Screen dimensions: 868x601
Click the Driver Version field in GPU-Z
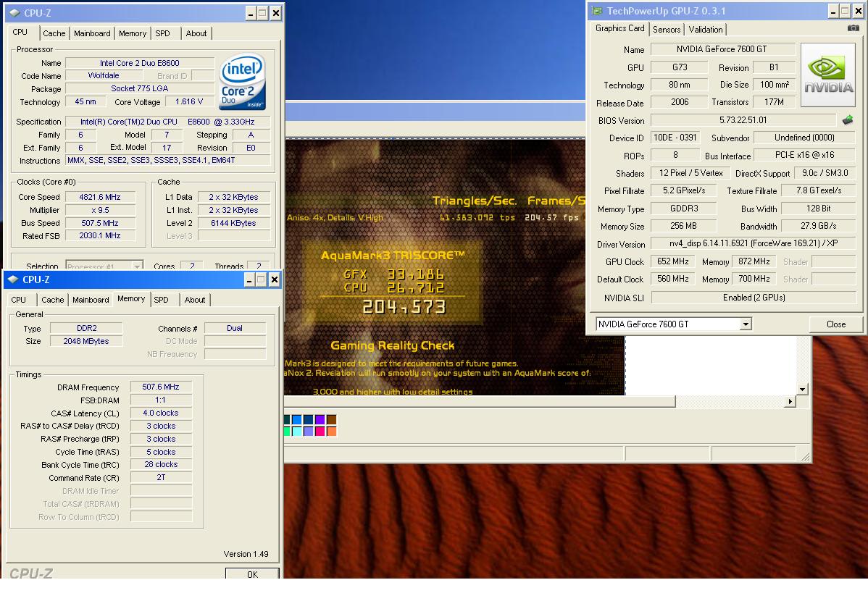[753, 243]
